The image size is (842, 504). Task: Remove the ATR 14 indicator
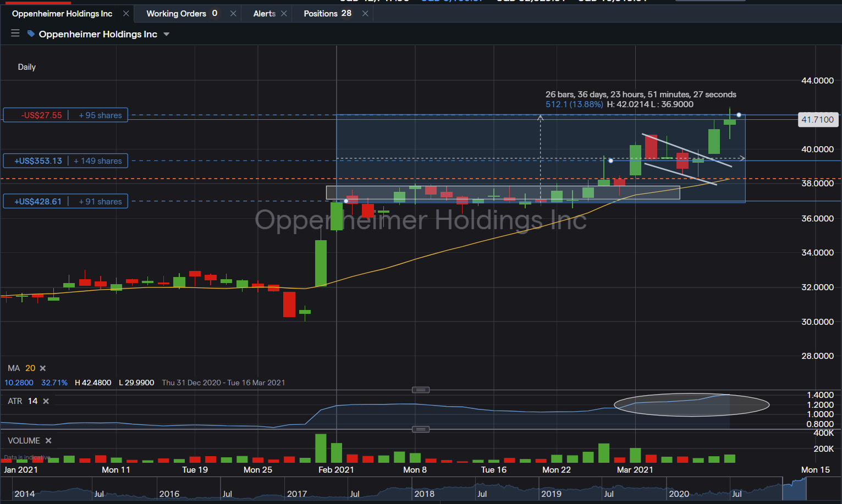[x=46, y=401]
